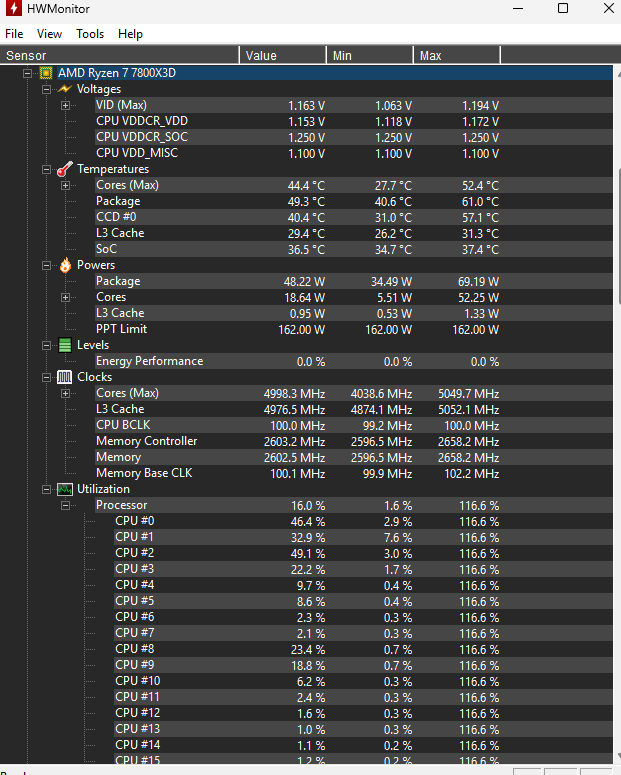Select the CPU #8 utilization row

[x=363, y=649]
